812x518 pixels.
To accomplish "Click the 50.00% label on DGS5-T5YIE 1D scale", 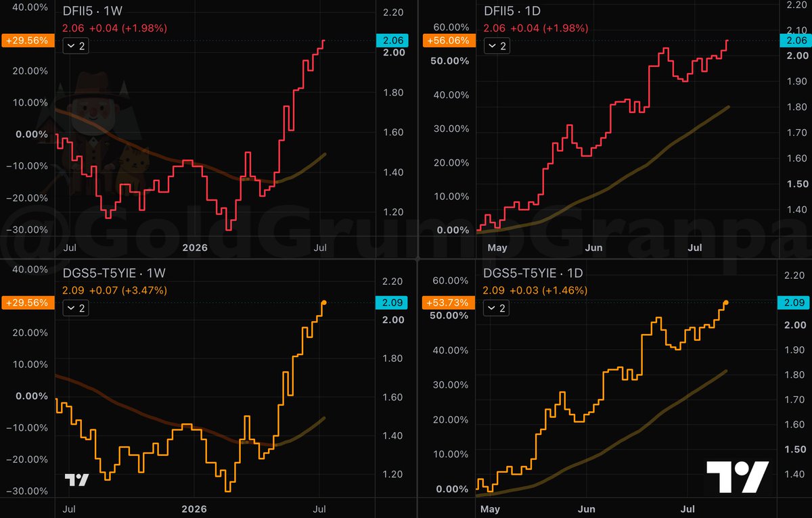I will point(448,315).
